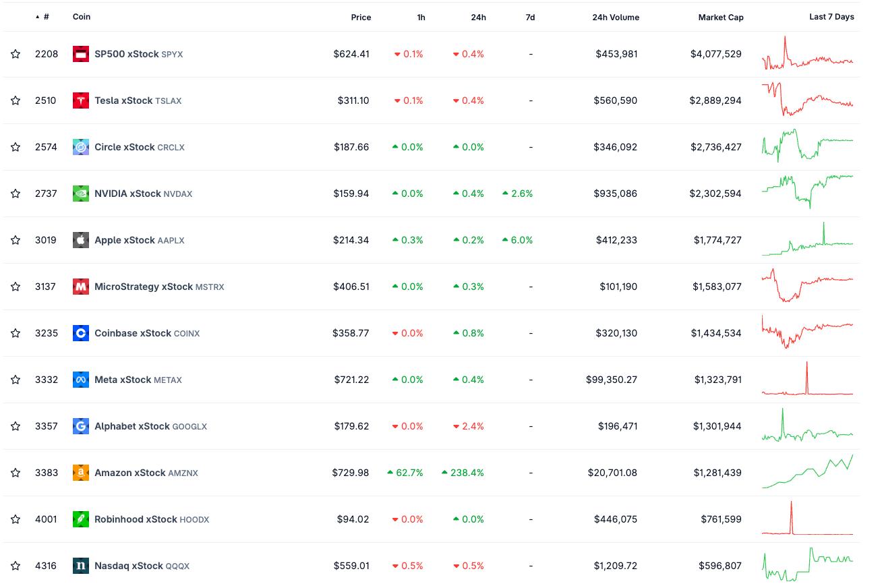882x588 pixels.
Task: Sort by Market Cap header
Action: coord(721,18)
